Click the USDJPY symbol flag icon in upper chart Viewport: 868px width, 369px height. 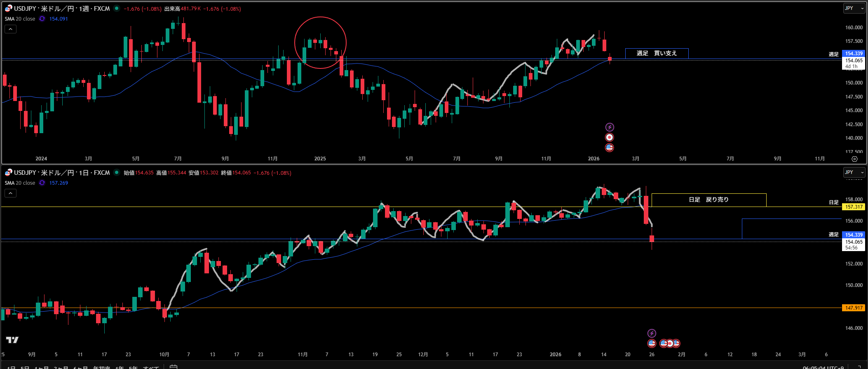coord(8,9)
